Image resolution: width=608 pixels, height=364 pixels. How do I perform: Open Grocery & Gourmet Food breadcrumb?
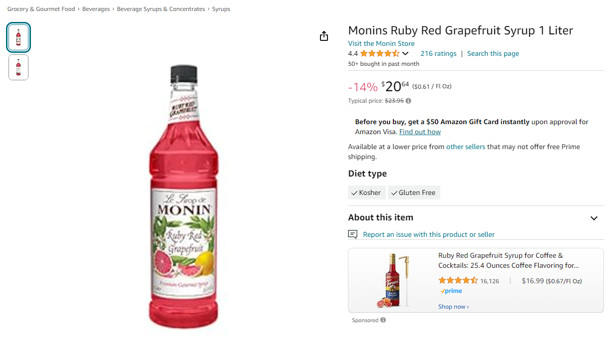41,9
